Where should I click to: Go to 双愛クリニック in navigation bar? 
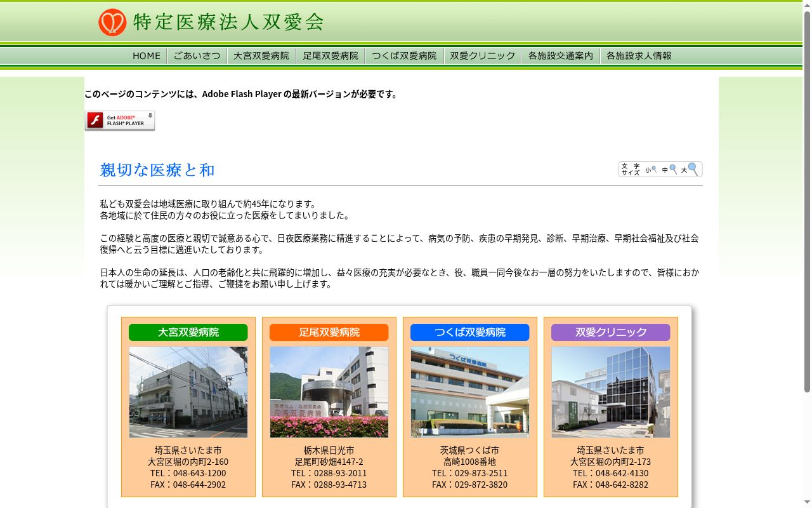point(483,56)
